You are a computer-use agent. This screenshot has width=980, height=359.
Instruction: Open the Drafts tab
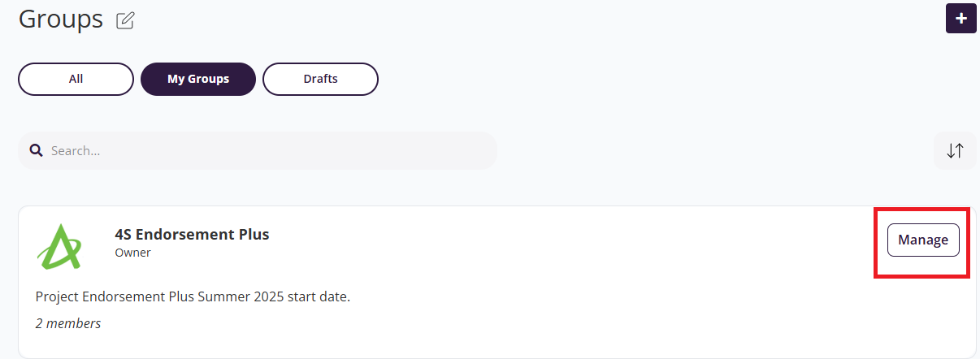point(320,80)
